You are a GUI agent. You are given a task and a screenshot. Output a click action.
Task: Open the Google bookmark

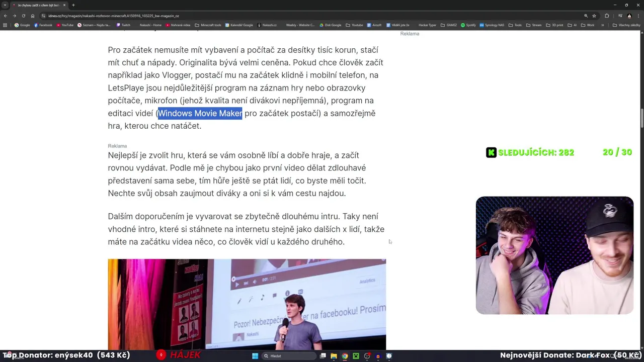pyautogui.click(x=22, y=25)
